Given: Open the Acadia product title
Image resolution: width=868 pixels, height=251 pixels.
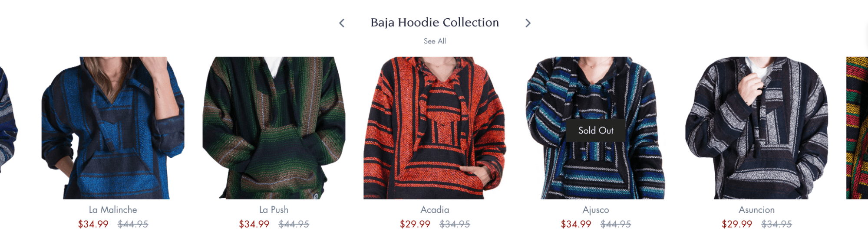Looking at the screenshot, I should pyautogui.click(x=435, y=210).
